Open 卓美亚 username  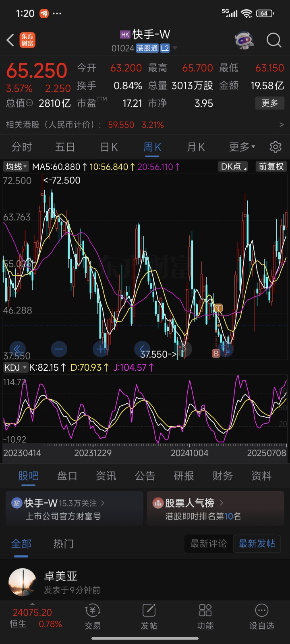(x=60, y=576)
